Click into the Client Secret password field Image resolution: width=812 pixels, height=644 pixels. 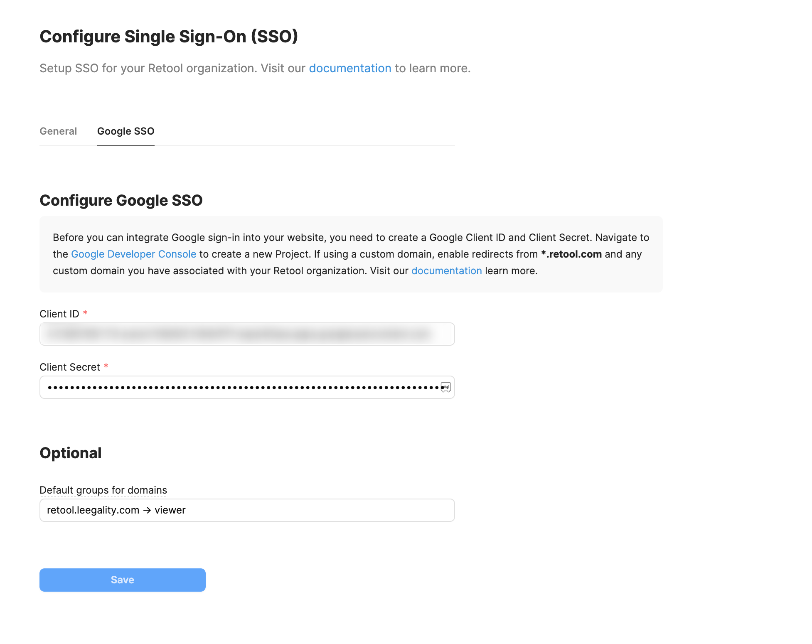(x=247, y=387)
